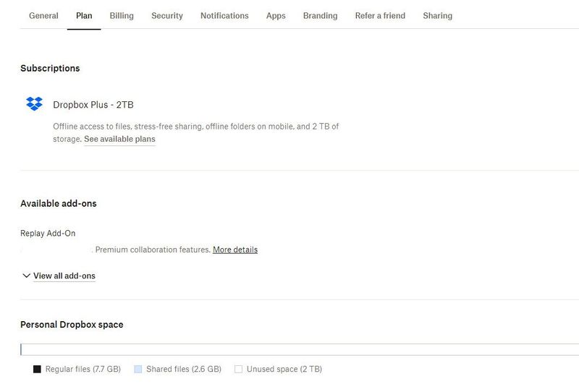579x392 pixels.
Task: Select the Plan tab
Action: pyautogui.click(x=84, y=15)
